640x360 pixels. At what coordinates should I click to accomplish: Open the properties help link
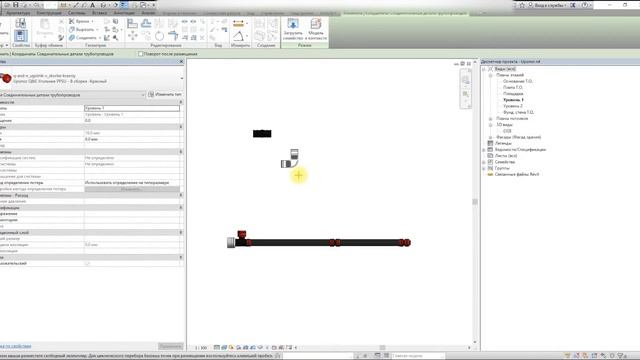[15, 346]
